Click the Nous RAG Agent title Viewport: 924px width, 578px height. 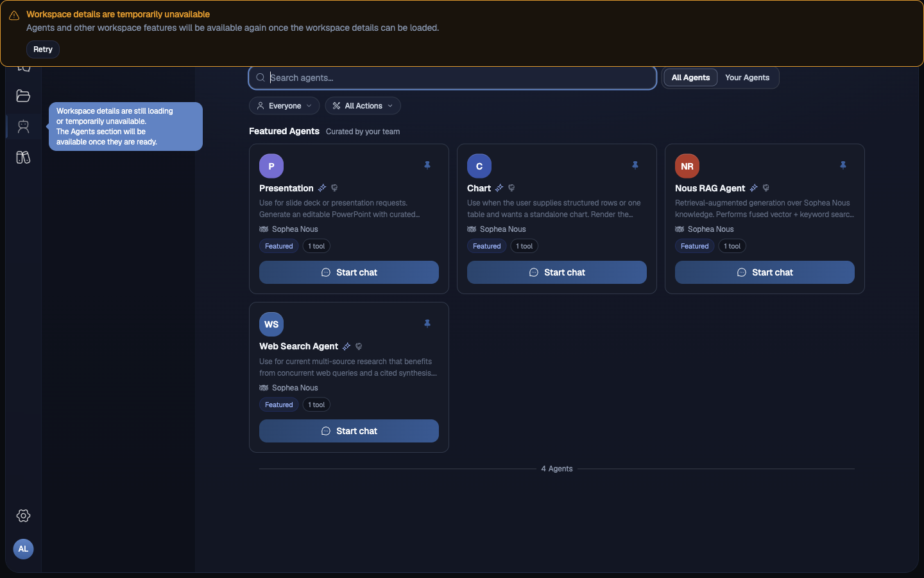[710, 188]
